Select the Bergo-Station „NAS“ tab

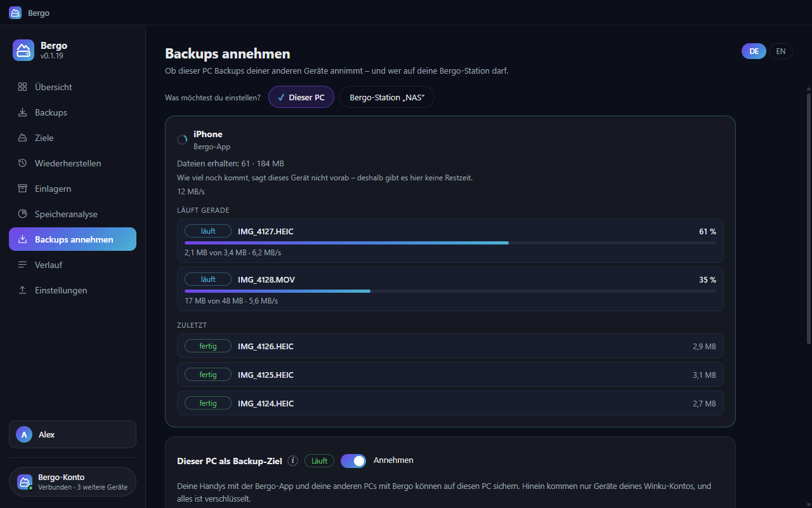tap(387, 97)
